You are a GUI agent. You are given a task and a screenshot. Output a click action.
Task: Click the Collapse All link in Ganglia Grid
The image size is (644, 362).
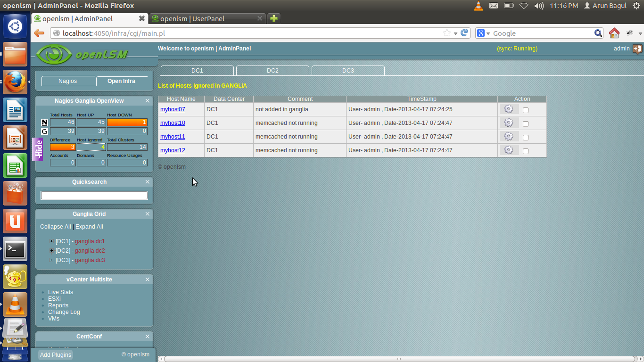(x=55, y=226)
